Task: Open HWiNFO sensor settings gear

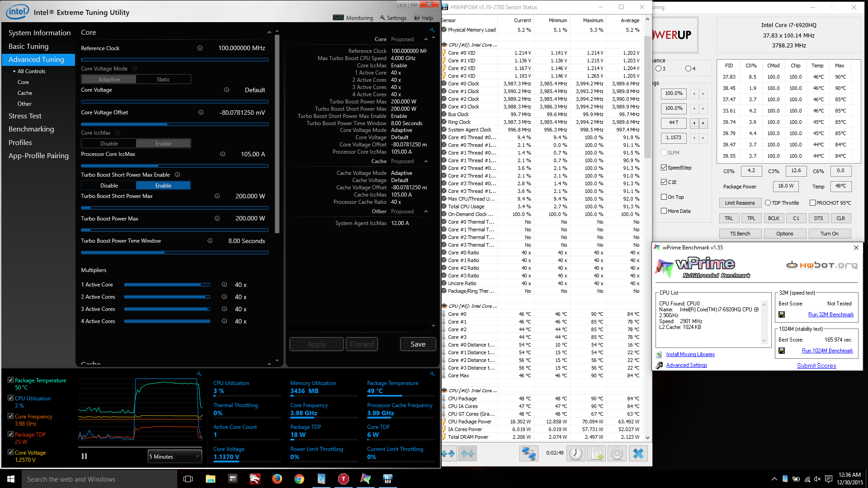Action: (617, 453)
